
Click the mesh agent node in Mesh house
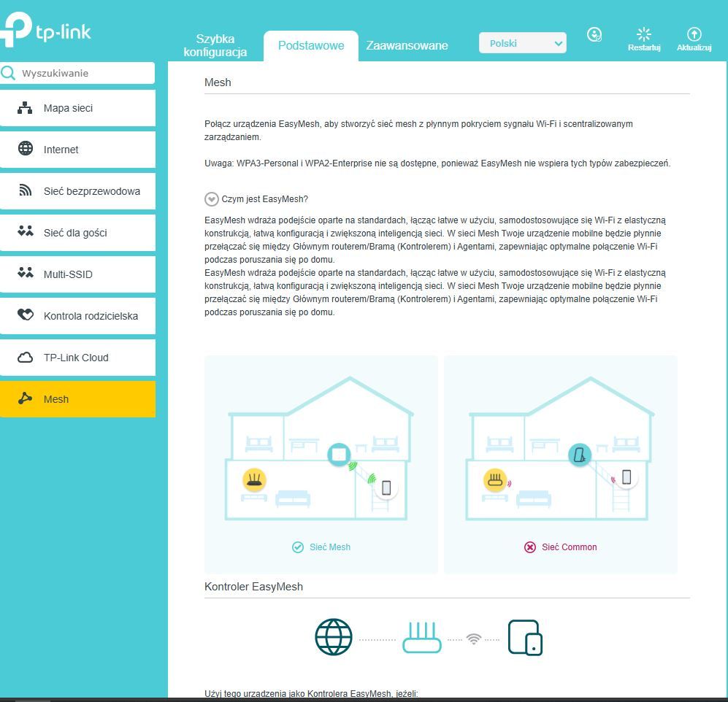[x=339, y=454]
